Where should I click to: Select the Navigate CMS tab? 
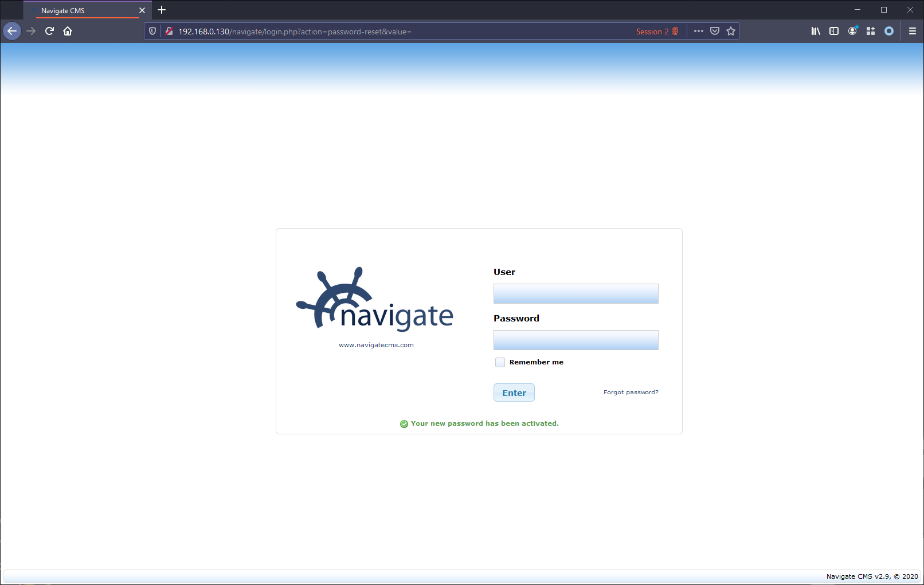88,10
